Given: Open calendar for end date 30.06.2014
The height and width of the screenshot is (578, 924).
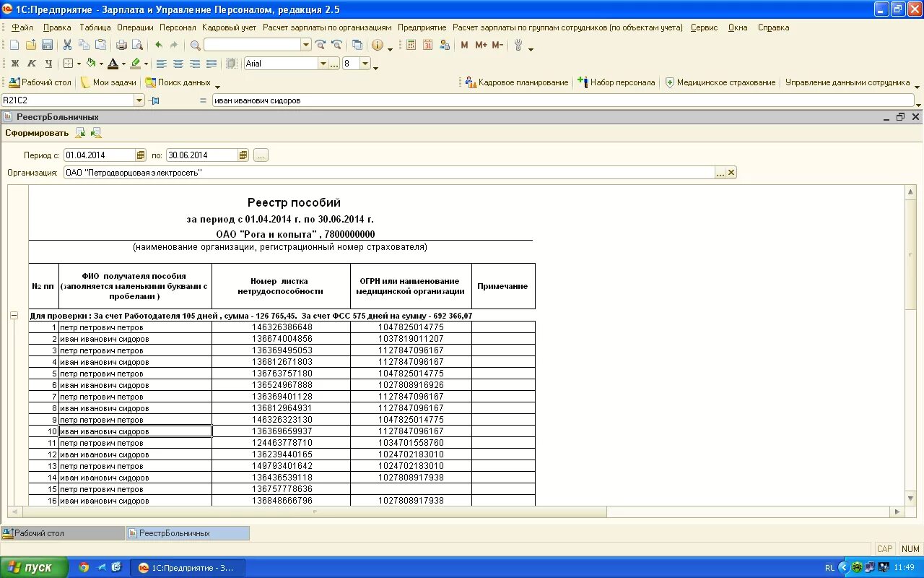Looking at the screenshot, I should (x=243, y=155).
